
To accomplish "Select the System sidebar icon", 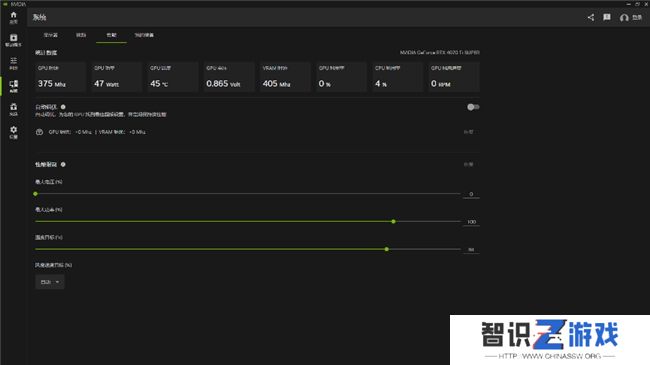I will click(x=13, y=86).
